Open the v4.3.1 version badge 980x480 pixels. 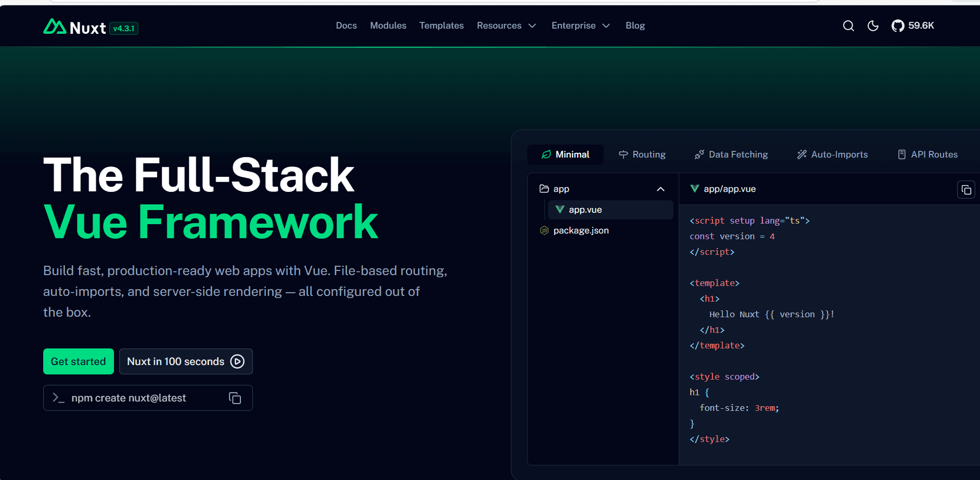[x=124, y=29]
